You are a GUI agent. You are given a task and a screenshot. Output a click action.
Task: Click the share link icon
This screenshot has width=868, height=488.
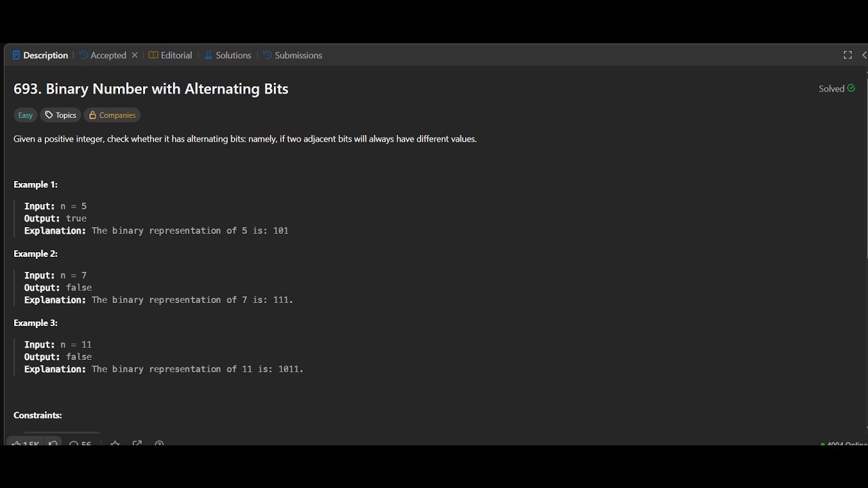coord(137,444)
